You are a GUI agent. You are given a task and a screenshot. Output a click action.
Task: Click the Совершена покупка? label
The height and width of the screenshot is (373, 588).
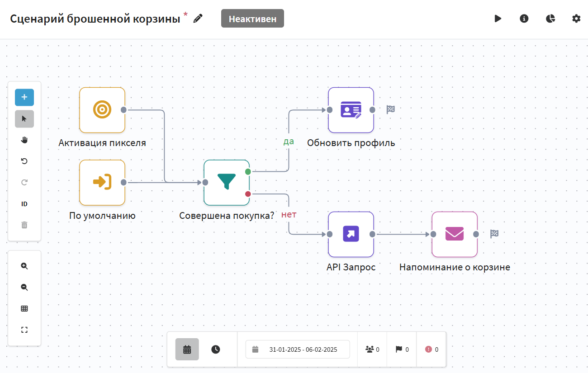(227, 216)
